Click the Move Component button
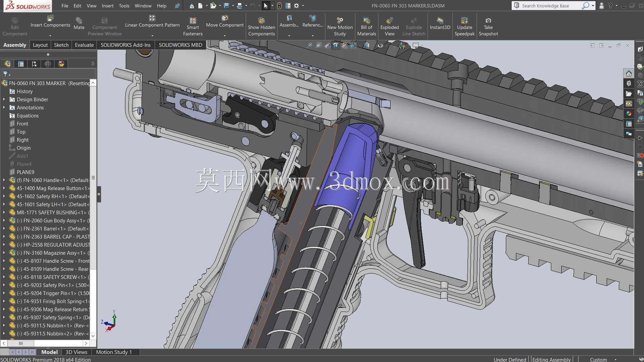This screenshot has width=644, height=362. click(x=225, y=22)
